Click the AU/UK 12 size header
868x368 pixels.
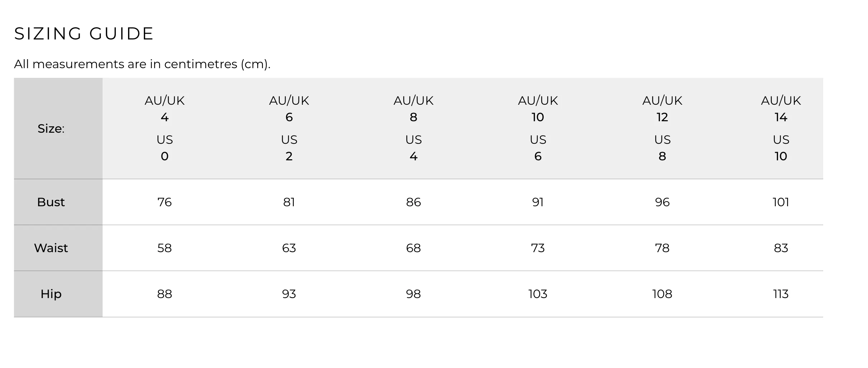(x=662, y=128)
